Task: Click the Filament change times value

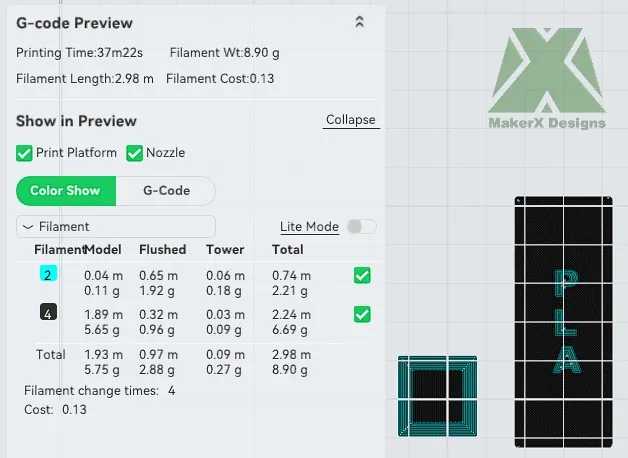Action: tap(172, 390)
